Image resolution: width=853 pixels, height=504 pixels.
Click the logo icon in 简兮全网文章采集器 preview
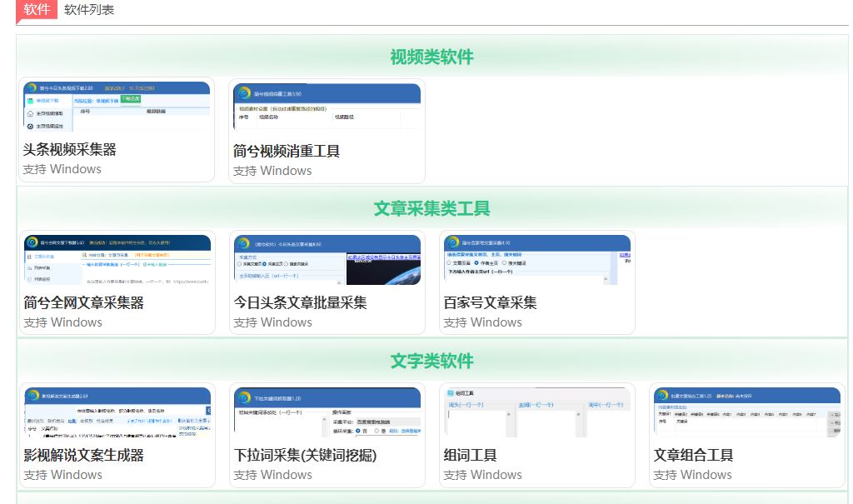pos(32,242)
